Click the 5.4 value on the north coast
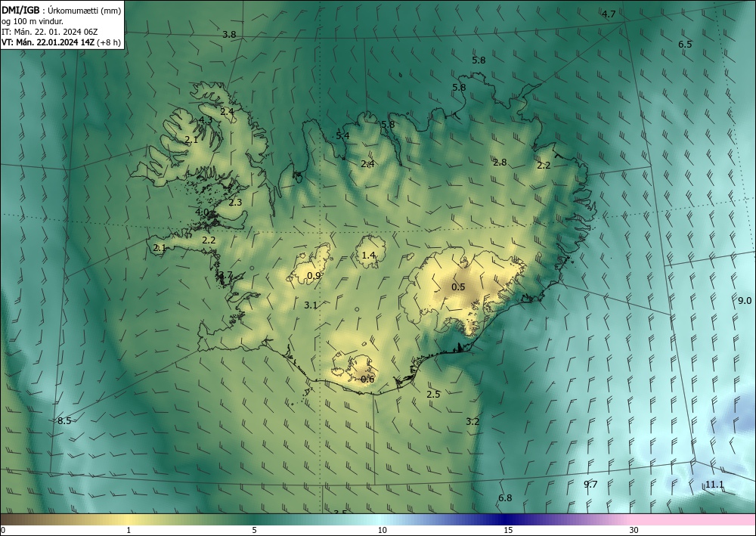756x536 pixels. point(342,136)
